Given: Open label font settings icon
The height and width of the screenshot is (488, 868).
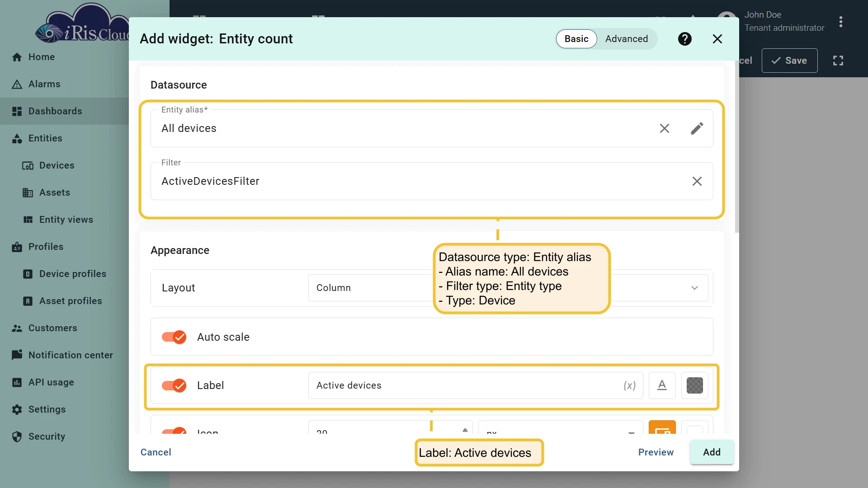Looking at the screenshot, I should (662, 385).
